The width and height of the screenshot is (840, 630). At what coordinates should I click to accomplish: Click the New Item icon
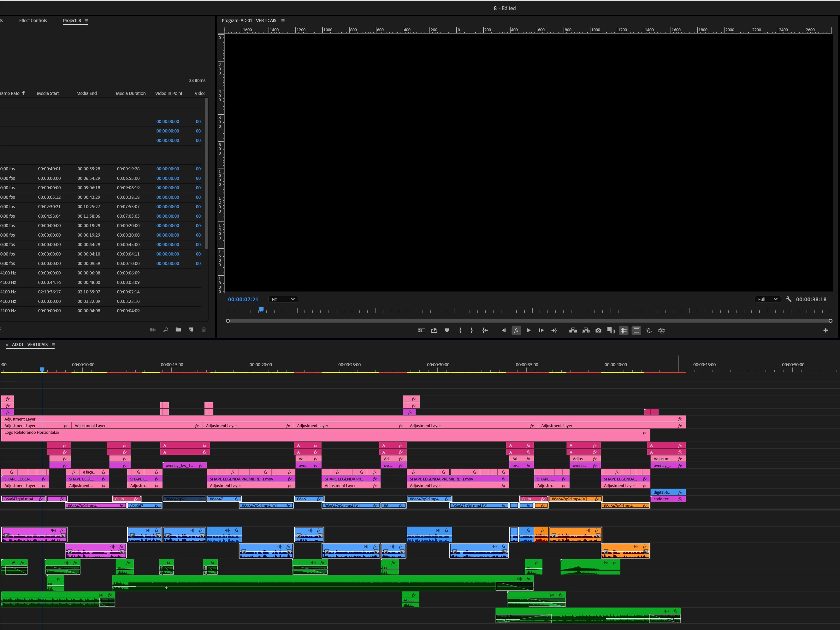click(x=191, y=330)
